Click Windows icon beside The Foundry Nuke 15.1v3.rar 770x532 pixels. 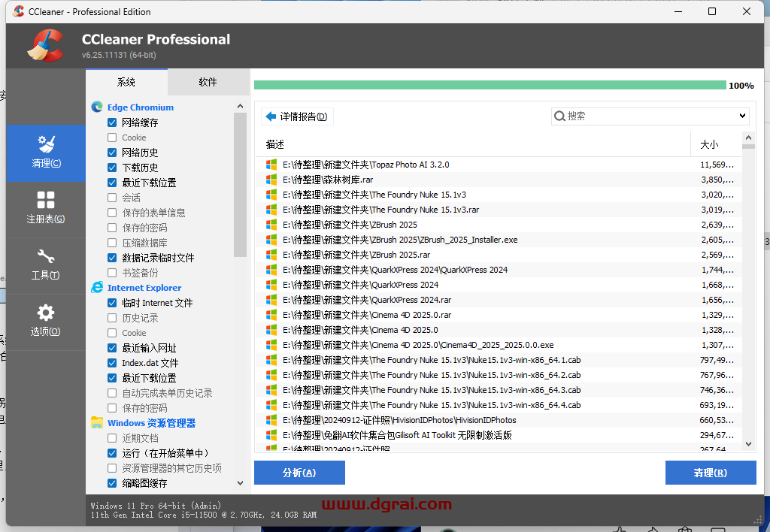pyautogui.click(x=271, y=210)
